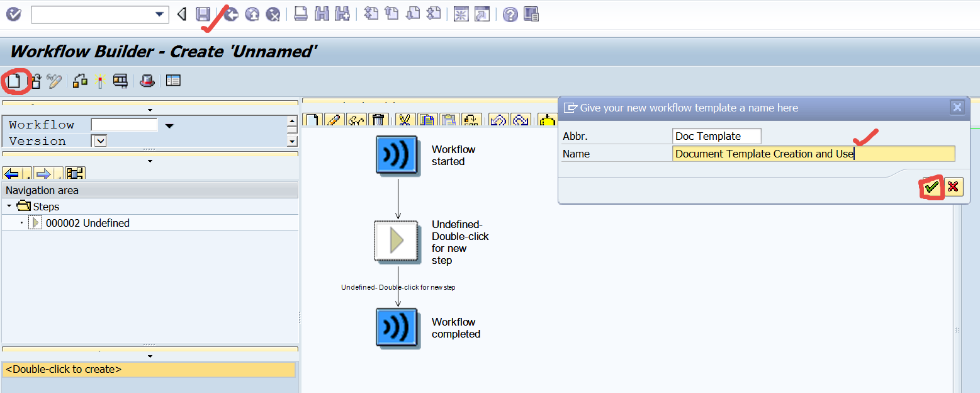Screen dimensions: 980x393
Task: Create a new workflow with the Create icon
Action: pyautogui.click(x=14, y=81)
